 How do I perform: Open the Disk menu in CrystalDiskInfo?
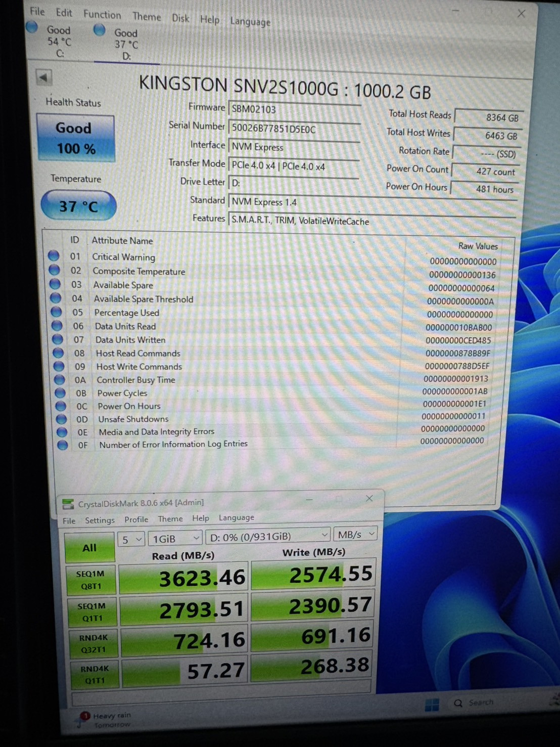click(x=180, y=19)
